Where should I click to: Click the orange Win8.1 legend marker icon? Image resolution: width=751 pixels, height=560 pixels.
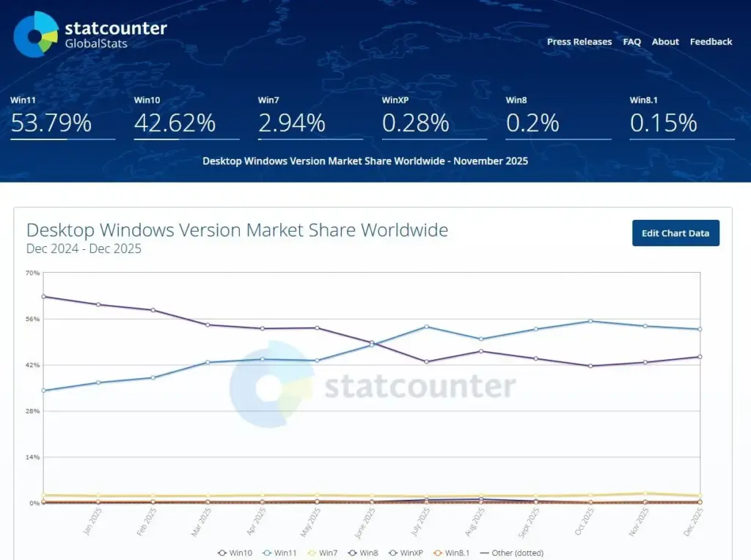coord(439,552)
